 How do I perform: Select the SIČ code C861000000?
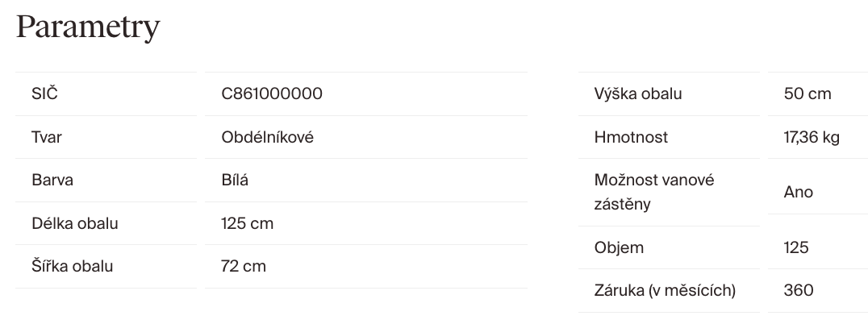[x=272, y=93]
